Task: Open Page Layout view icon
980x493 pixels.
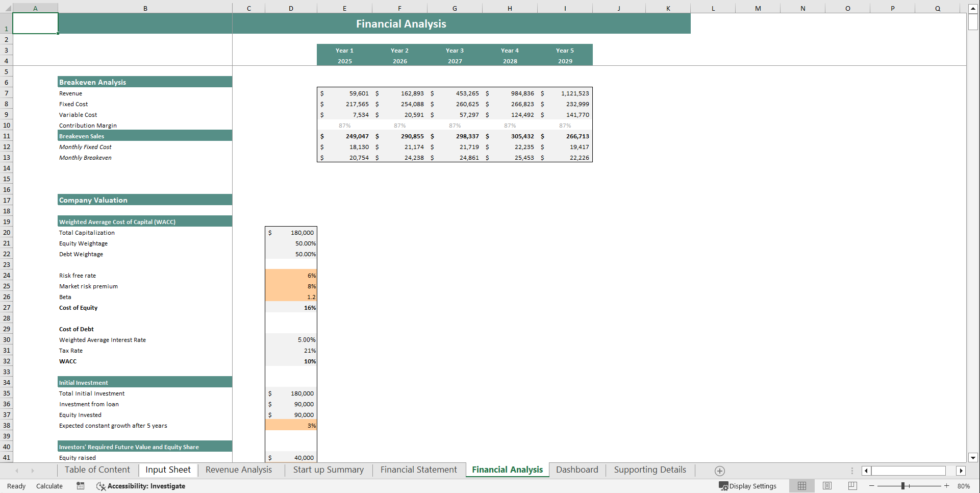Action: pyautogui.click(x=827, y=486)
